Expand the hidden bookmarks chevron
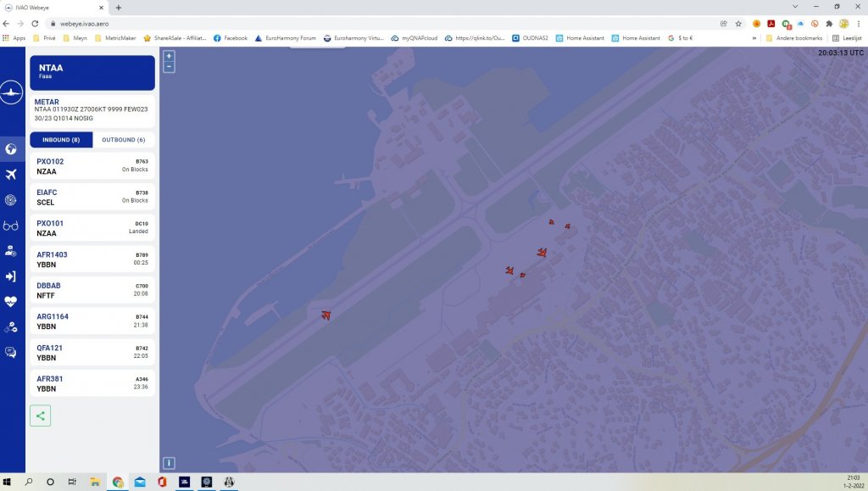 pyautogui.click(x=754, y=38)
